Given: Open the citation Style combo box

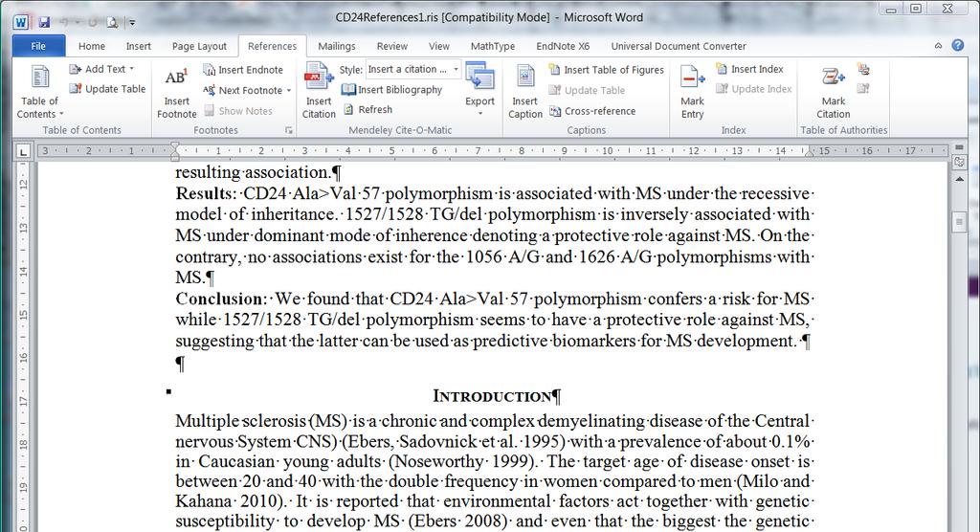Looking at the screenshot, I should coord(413,69).
